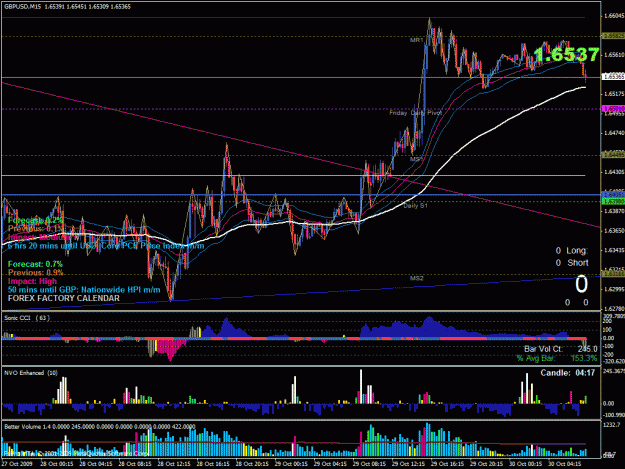Click the large white 0 readout
This screenshot has width=625, height=469.
pos(581,284)
